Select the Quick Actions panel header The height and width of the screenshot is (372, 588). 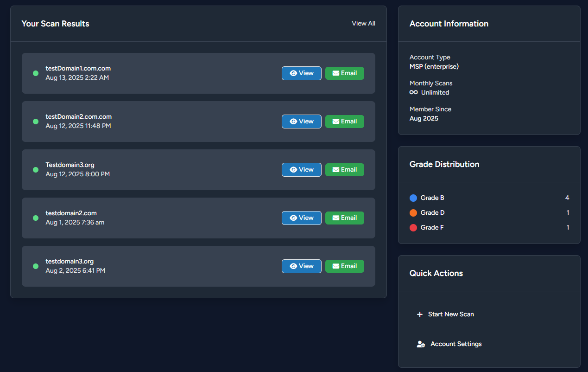[x=436, y=273]
